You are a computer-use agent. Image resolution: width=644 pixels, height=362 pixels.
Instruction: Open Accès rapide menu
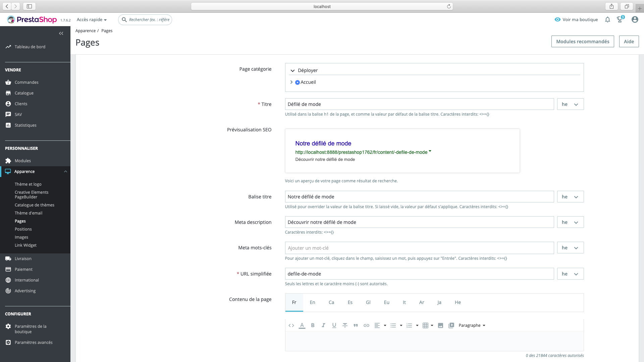(92, 20)
